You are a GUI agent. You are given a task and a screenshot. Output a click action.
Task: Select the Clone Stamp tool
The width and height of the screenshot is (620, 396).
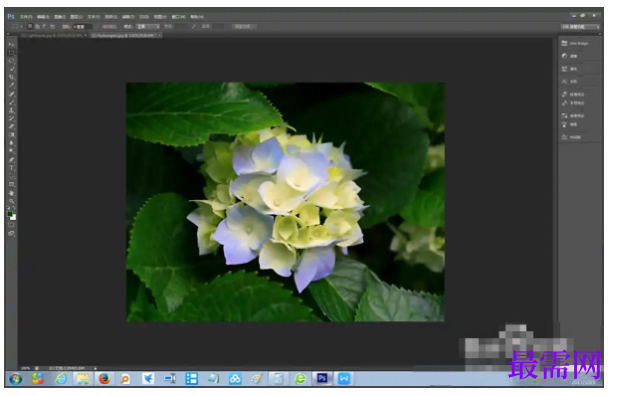(x=11, y=110)
